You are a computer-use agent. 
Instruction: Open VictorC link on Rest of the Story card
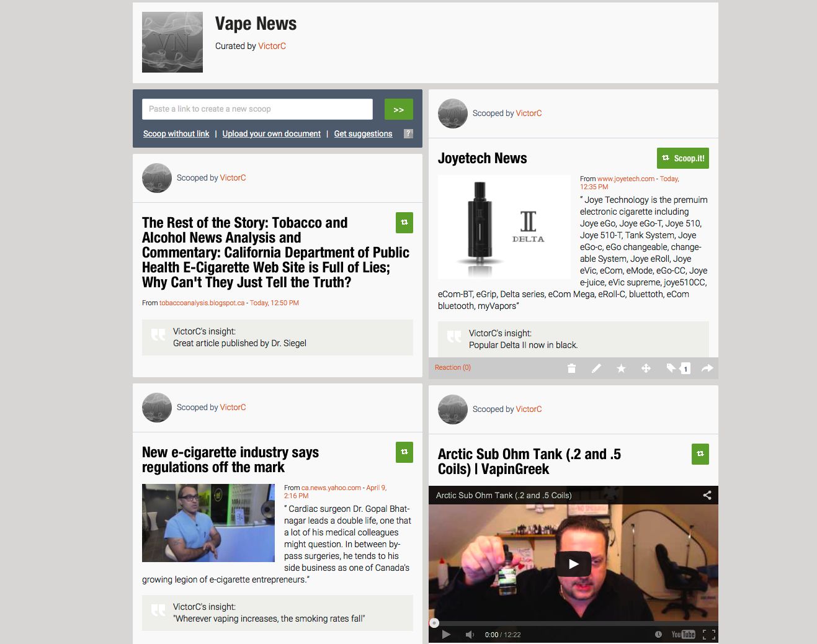pos(233,178)
